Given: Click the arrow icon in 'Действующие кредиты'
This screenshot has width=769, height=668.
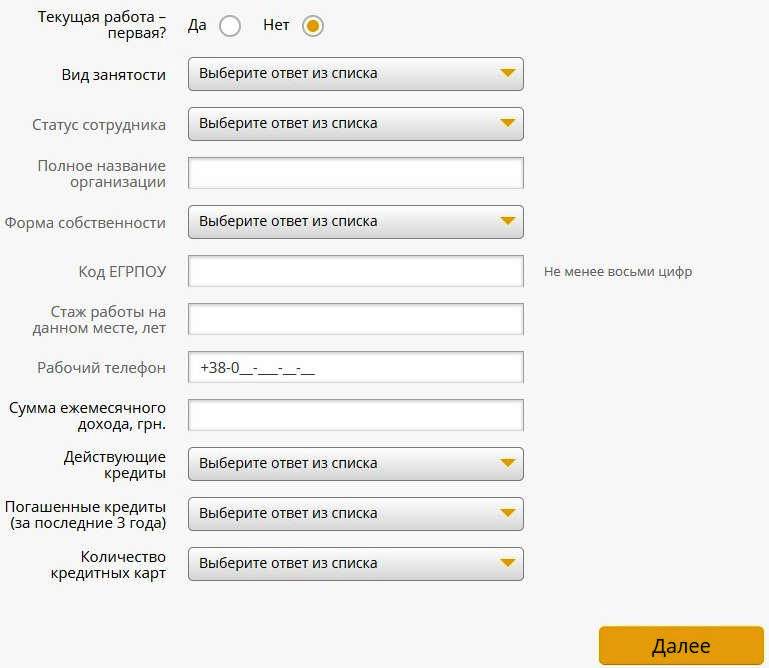Looking at the screenshot, I should click(507, 464).
